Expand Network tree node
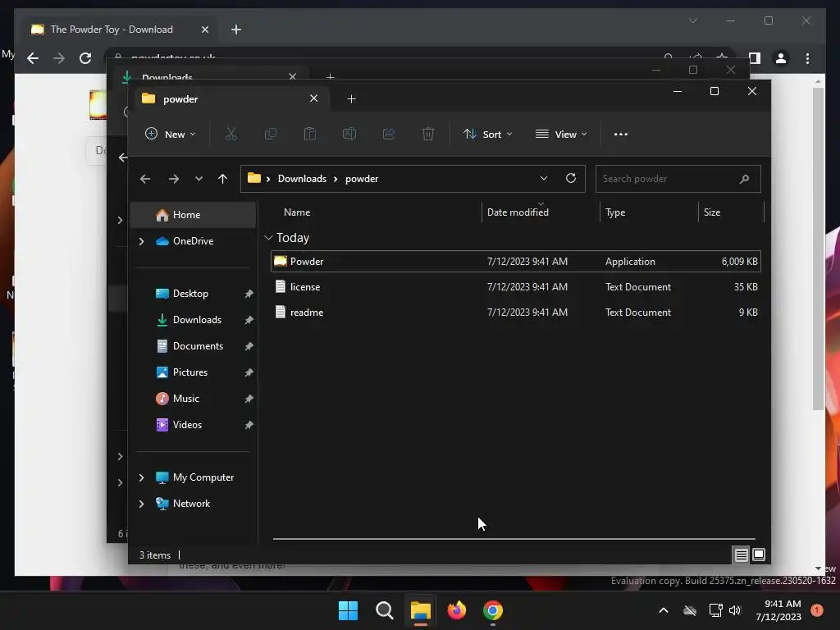 [141, 504]
